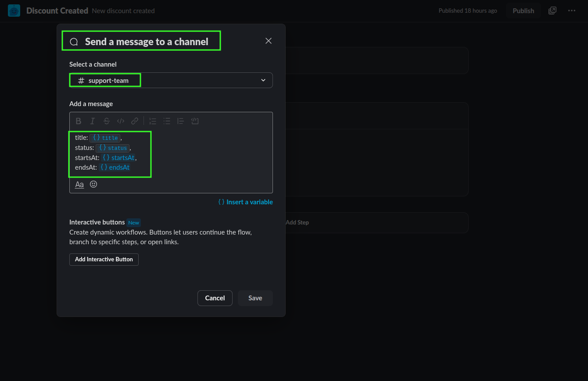Screen dimensions: 588x381
Task: Click the "Interactive buttons" heading
Action: tap(97, 222)
